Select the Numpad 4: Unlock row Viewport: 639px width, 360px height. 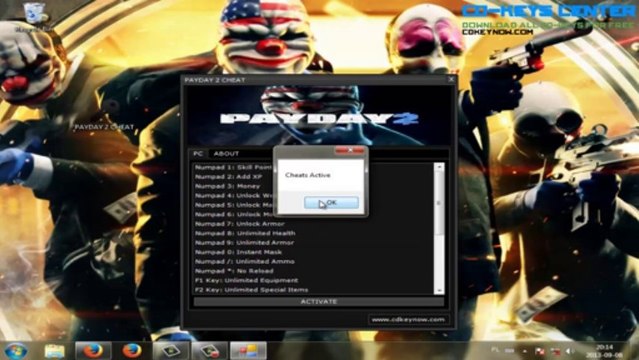coord(234,196)
